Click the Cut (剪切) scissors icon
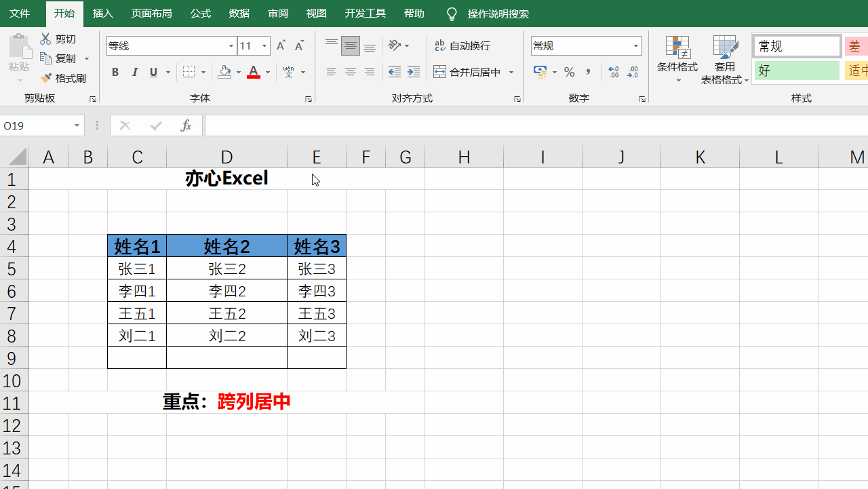 46,39
